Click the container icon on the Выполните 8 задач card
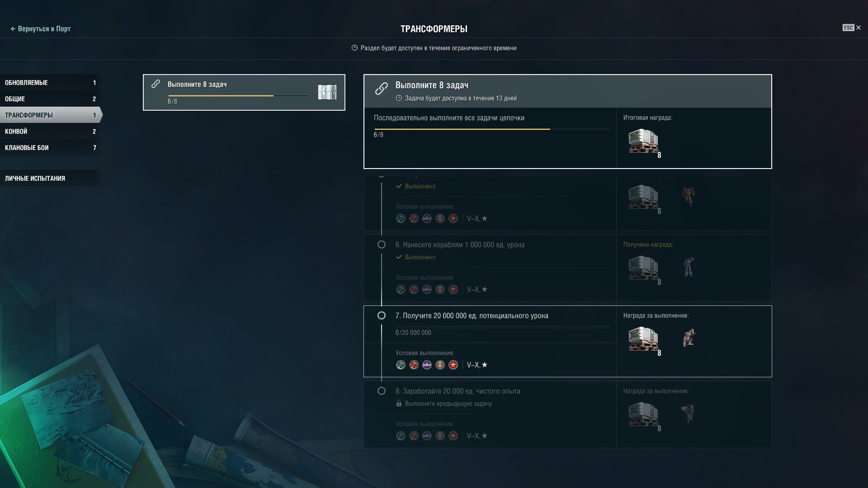The width and height of the screenshot is (868, 488). tap(327, 92)
